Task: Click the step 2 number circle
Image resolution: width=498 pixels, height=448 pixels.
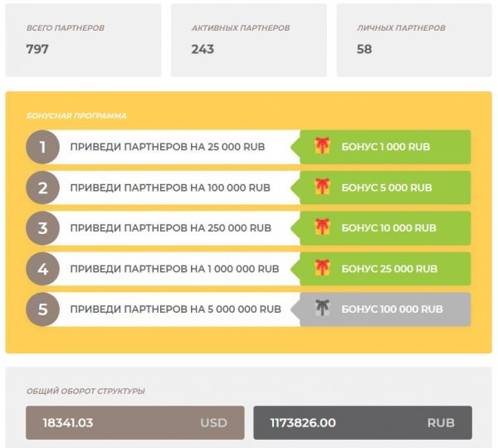Action: click(x=42, y=187)
